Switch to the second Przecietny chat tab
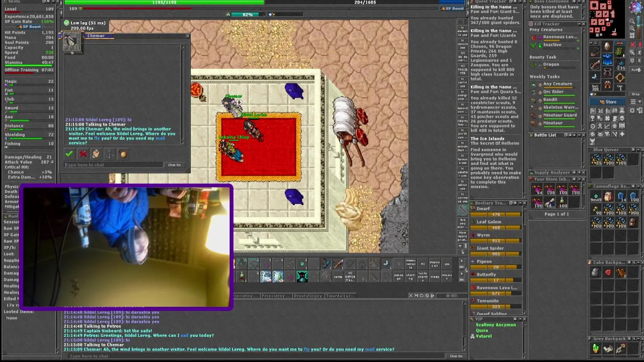 pyautogui.click(x=276, y=296)
